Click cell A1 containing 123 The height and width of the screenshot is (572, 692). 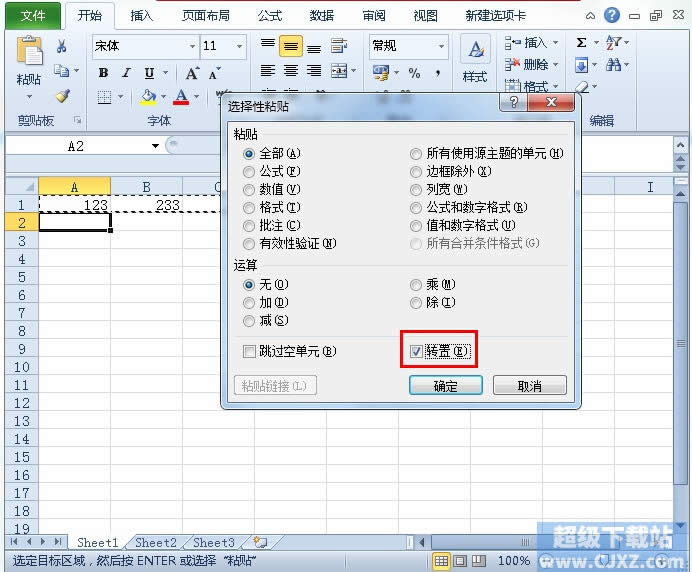point(75,205)
